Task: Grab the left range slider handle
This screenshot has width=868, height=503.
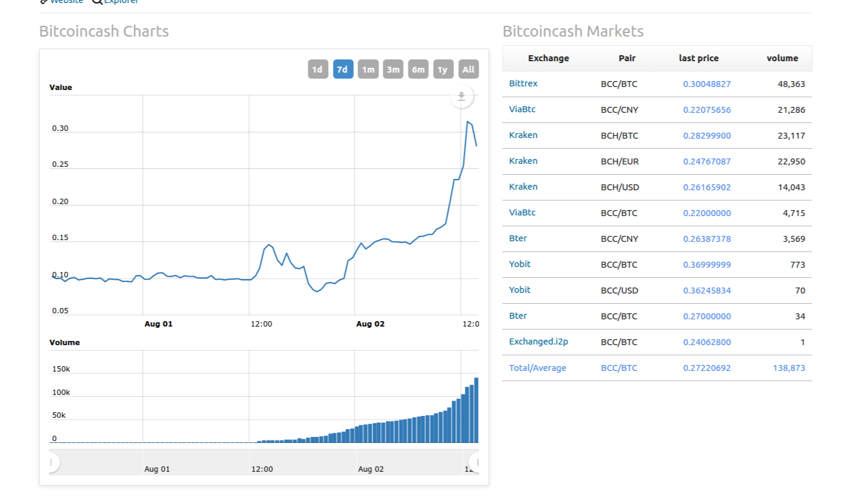Action: pos(52,462)
